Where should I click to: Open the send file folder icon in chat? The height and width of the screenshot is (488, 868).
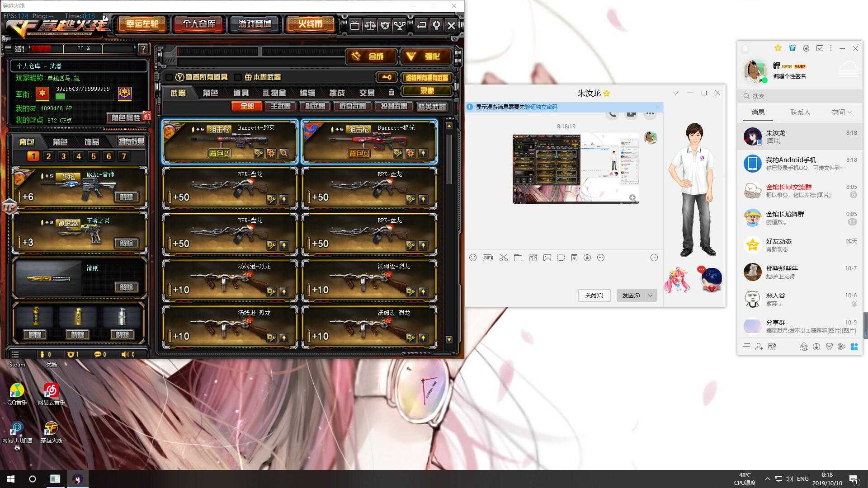coord(518,258)
